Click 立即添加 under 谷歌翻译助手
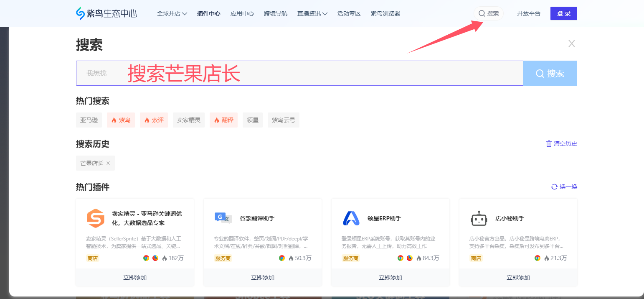Viewport: 644px width, 299px height. 263,277
